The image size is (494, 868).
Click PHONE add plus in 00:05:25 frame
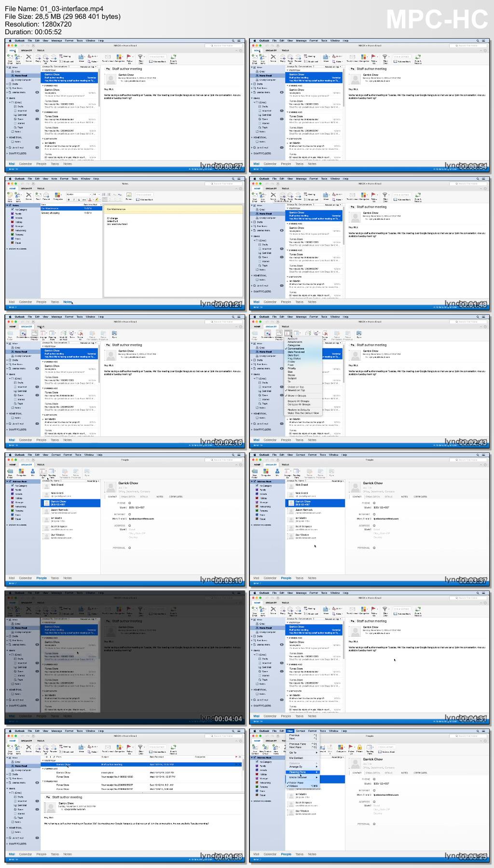coord(374,779)
